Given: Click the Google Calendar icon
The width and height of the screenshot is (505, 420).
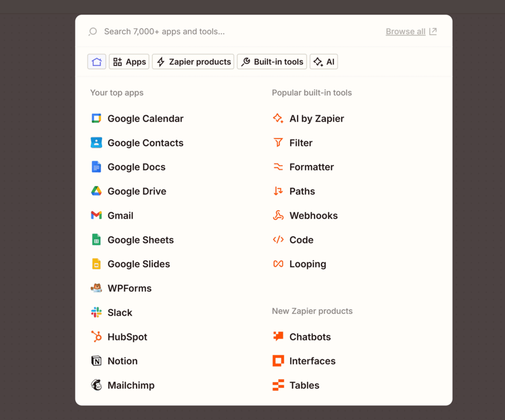Looking at the screenshot, I should 96,118.
